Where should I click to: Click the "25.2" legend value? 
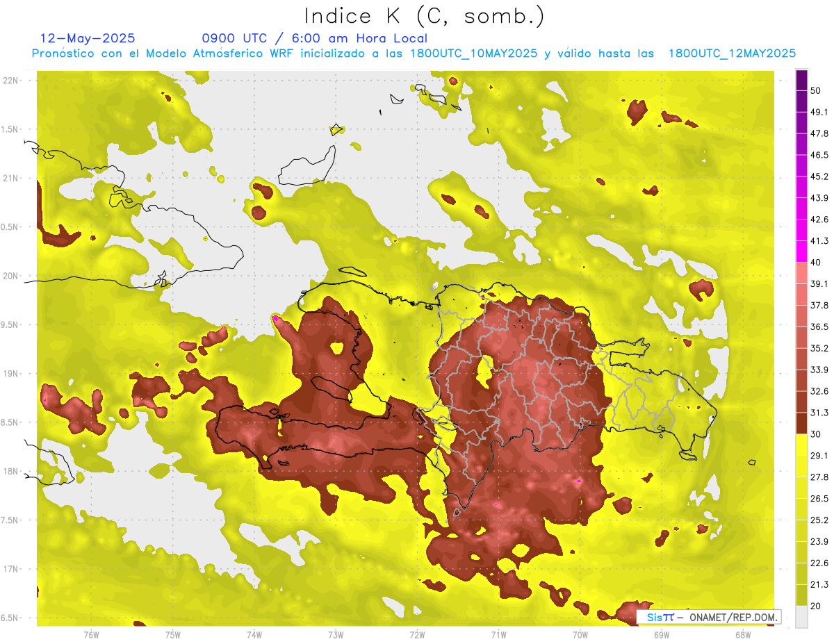[x=819, y=520]
